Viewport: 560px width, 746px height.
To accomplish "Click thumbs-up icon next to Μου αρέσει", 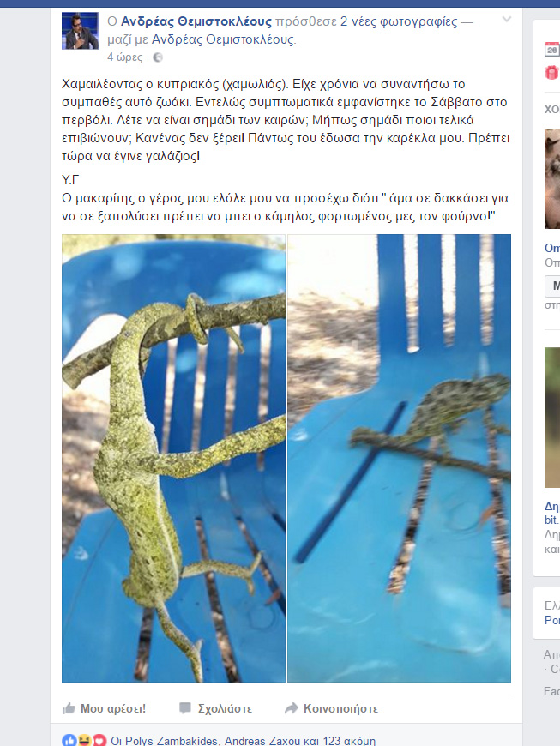I will (x=69, y=708).
